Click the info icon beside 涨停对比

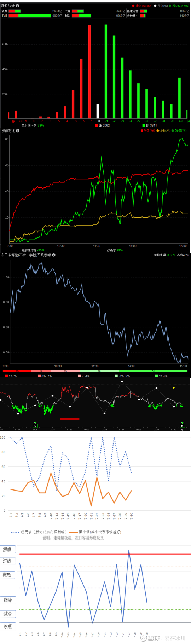point(18,130)
